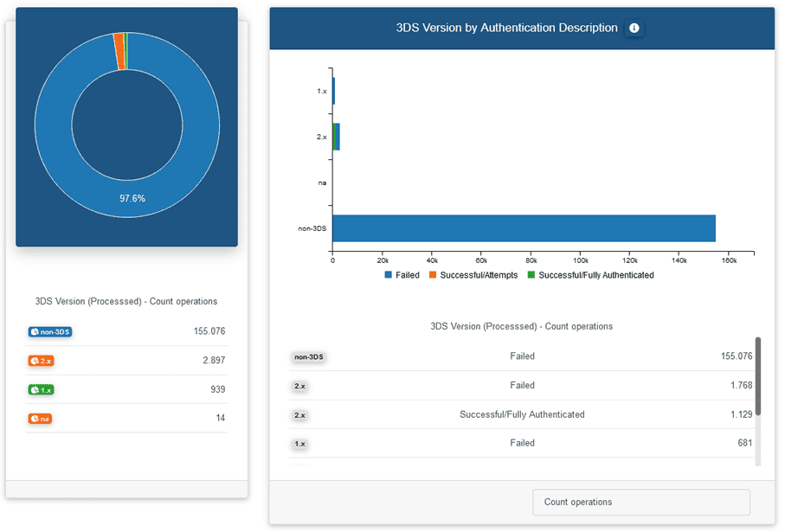Viewport: 785px width, 532px height.
Task: Select the 2.x Failed row showing 1.768
Action: tap(522, 386)
